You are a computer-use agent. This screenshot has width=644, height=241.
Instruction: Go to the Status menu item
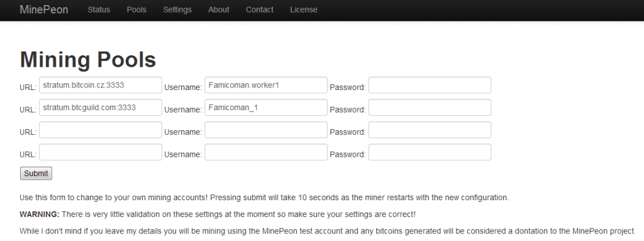click(99, 9)
